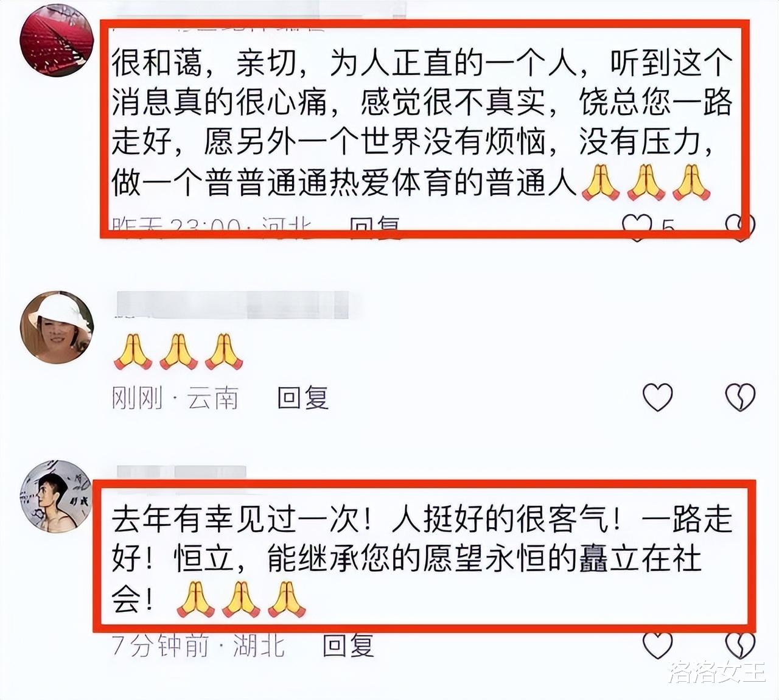This screenshot has width=779, height=700.
Task: Reply to the 河北 comment via 回复
Action: point(376,228)
